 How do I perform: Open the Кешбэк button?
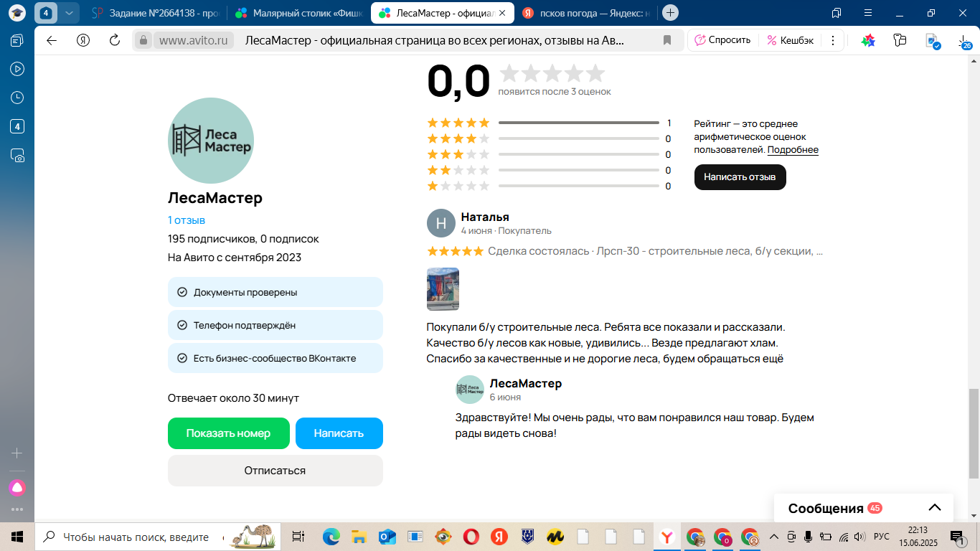click(x=790, y=40)
